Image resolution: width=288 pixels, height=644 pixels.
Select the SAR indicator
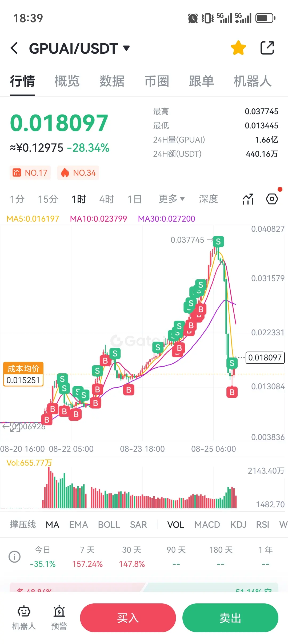pyautogui.click(x=138, y=525)
